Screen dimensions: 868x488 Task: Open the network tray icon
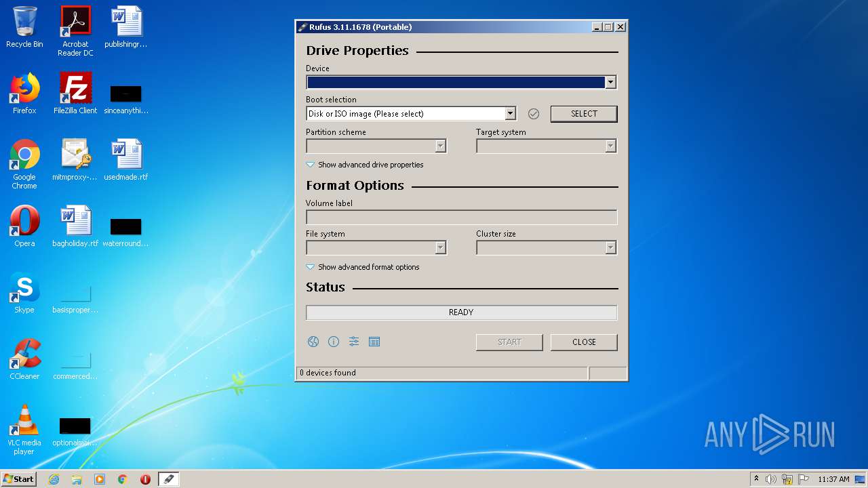click(x=787, y=479)
